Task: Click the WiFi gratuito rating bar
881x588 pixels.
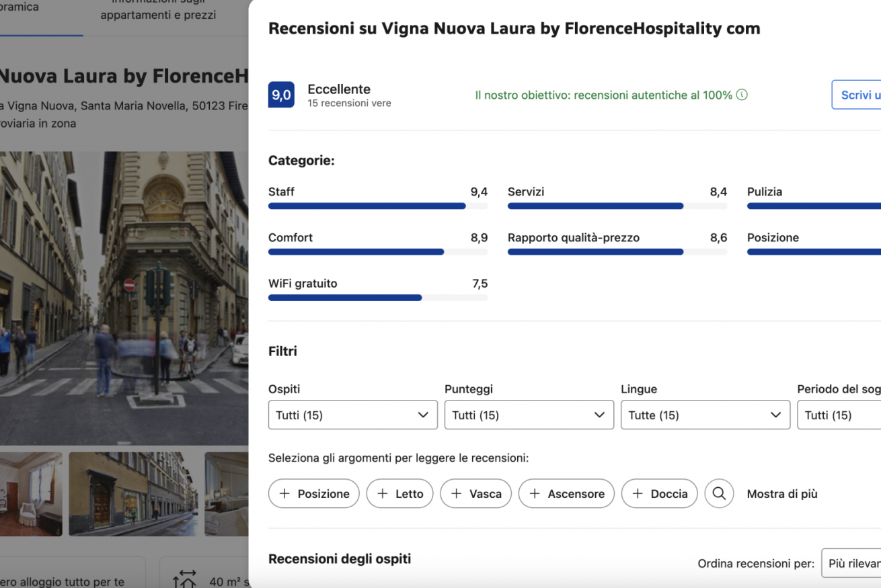Action: 378,298
